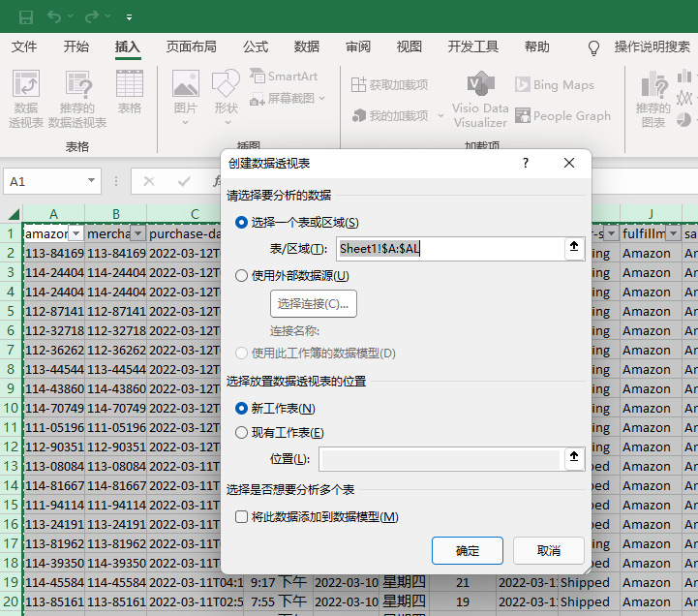Switch to the 开始 ribbon tab
The height and width of the screenshot is (616, 698).
[x=76, y=46]
